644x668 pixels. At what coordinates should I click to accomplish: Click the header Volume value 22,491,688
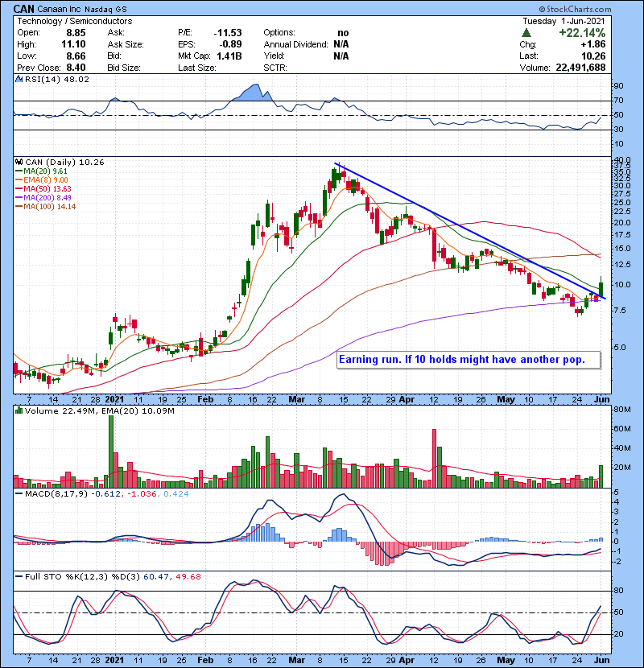point(580,68)
